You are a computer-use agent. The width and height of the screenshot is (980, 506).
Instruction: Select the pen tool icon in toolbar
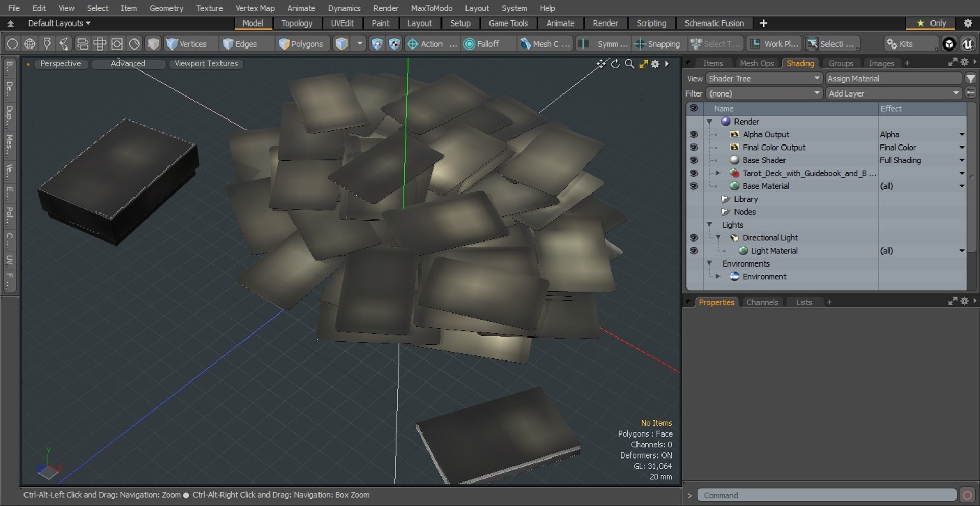(x=47, y=44)
